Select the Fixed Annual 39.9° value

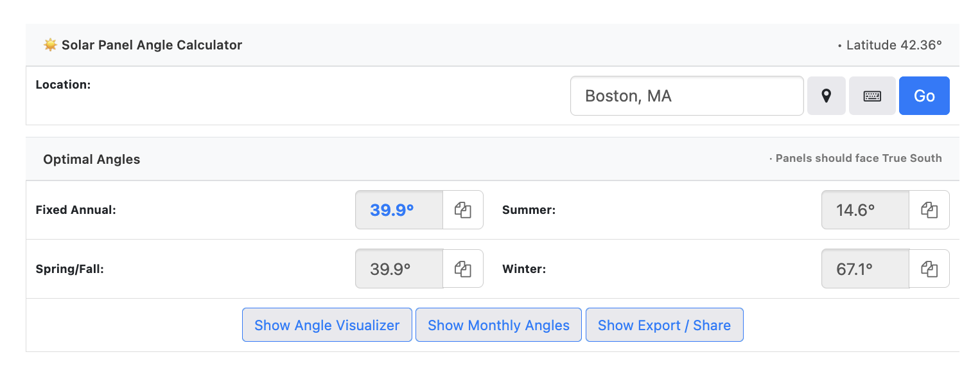point(399,210)
